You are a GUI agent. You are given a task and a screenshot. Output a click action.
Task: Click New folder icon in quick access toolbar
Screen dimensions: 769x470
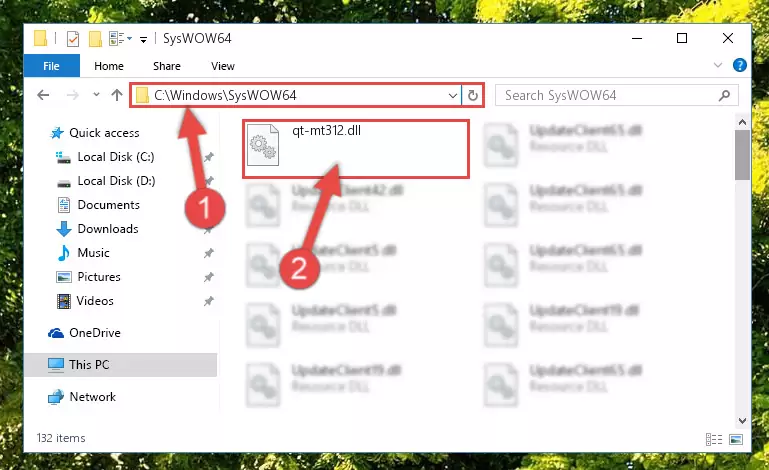point(95,38)
